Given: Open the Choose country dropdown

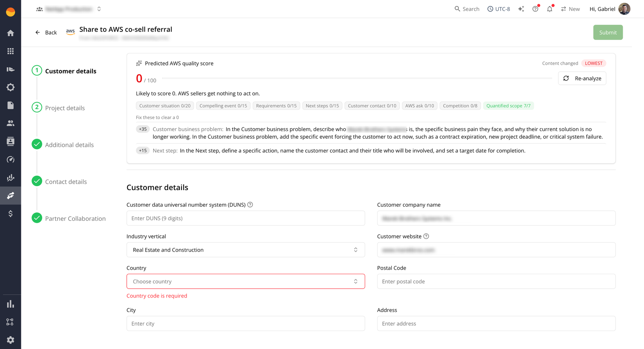Looking at the screenshot, I should [246, 281].
